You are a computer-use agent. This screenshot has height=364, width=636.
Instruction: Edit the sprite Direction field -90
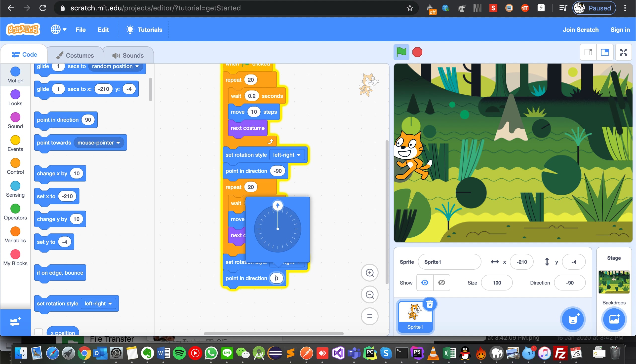pyautogui.click(x=570, y=283)
